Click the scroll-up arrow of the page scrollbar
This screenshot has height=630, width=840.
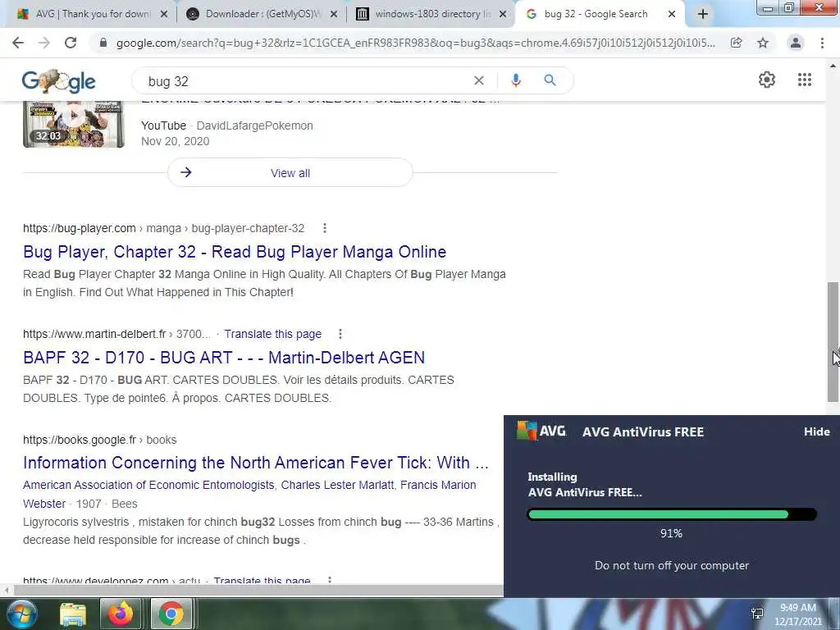click(833, 66)
